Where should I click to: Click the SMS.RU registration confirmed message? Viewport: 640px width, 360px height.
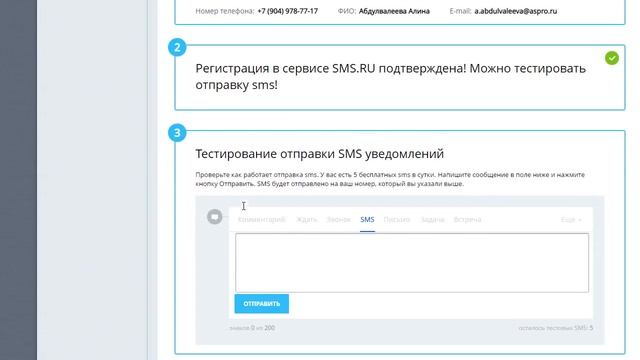pos(391,76)
